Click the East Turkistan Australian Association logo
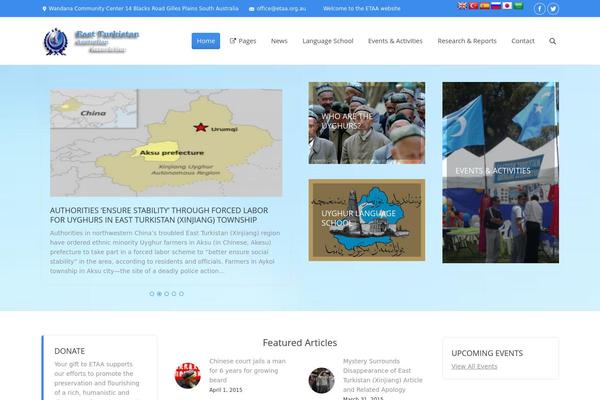The width and height of the screenshot is (600, 400). (x=91, y=41)
